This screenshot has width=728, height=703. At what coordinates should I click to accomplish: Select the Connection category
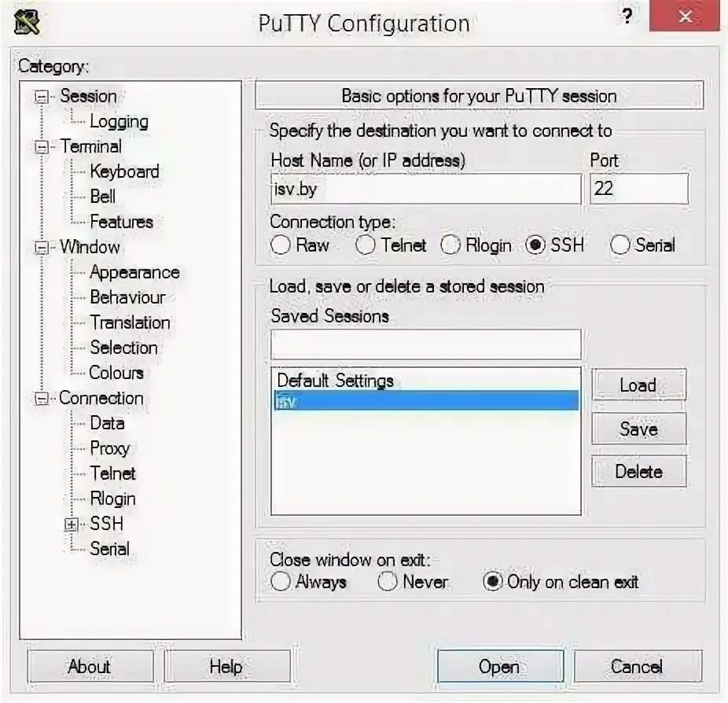tap(101, 398)
